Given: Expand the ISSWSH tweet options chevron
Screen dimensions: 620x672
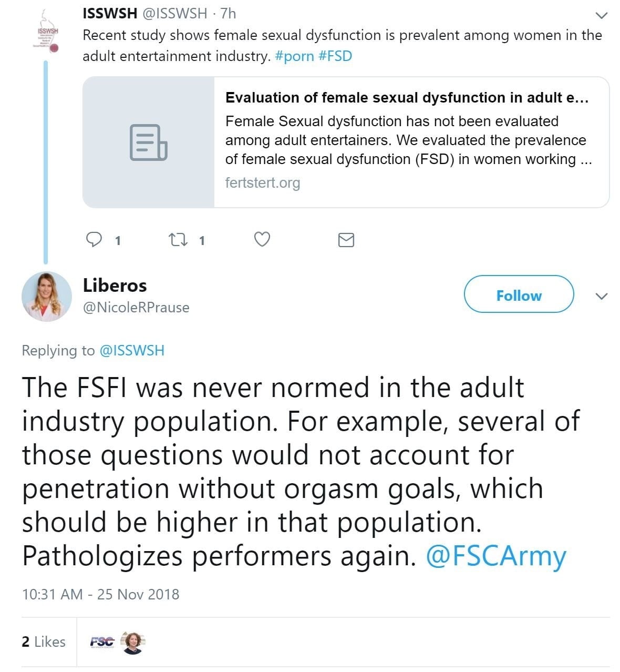Looking at the screenshot, I should tap(602, 15).
